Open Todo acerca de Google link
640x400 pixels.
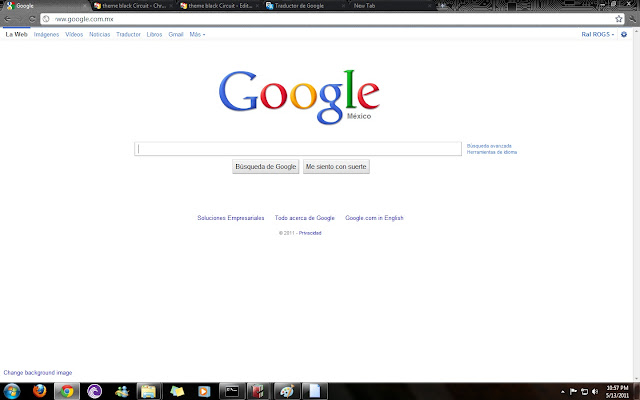(x=304, y=218)
